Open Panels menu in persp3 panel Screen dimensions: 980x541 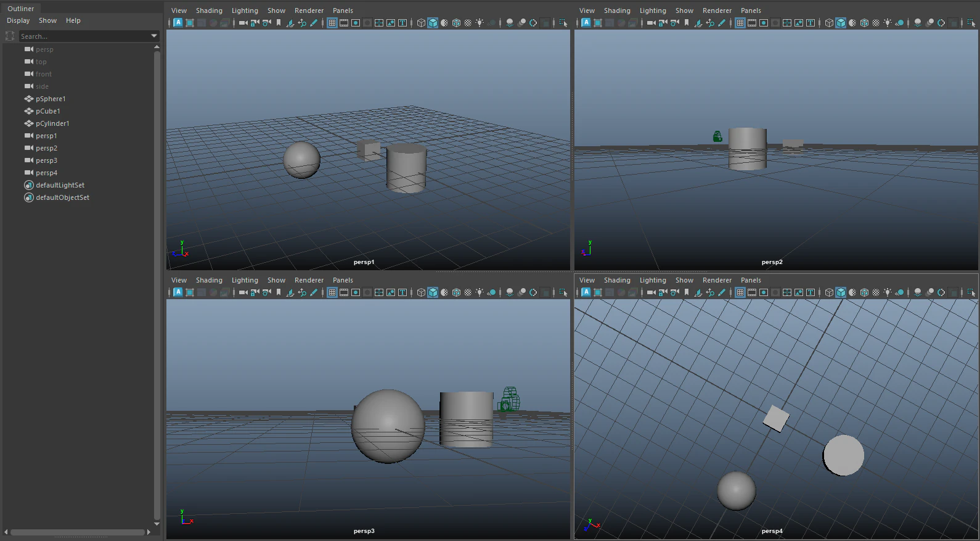343,280
